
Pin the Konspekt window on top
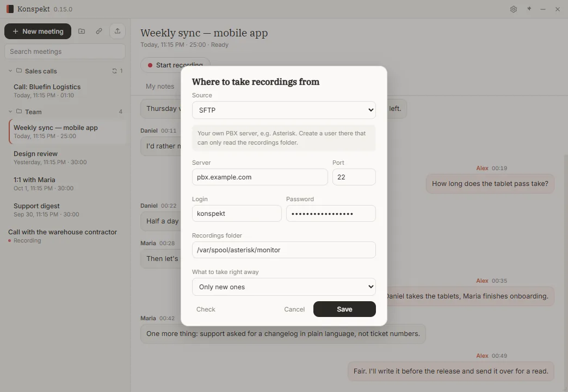coord(529,9)
